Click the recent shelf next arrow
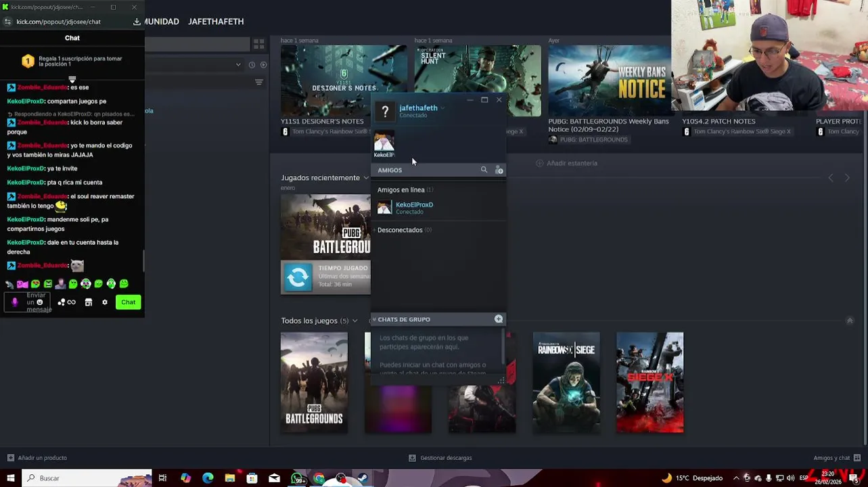This screenshot has height=487, width=868. pyautogui.click(x=847, y=178)
